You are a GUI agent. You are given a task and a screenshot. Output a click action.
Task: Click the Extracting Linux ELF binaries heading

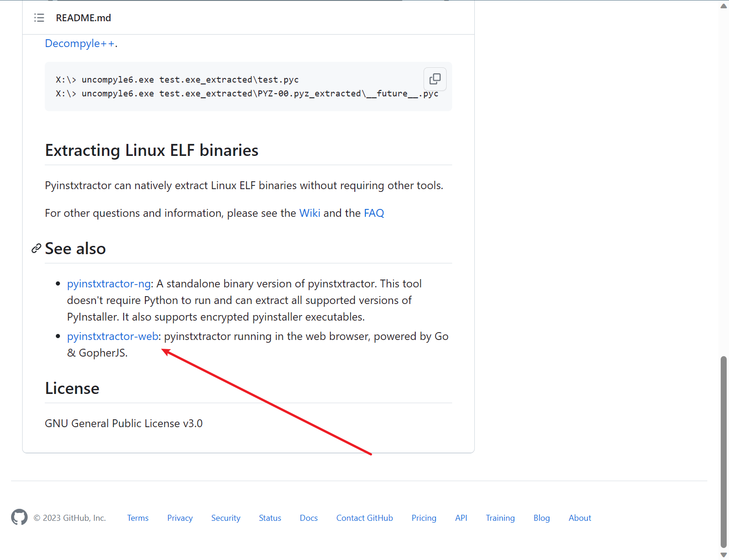coord(152,150)
